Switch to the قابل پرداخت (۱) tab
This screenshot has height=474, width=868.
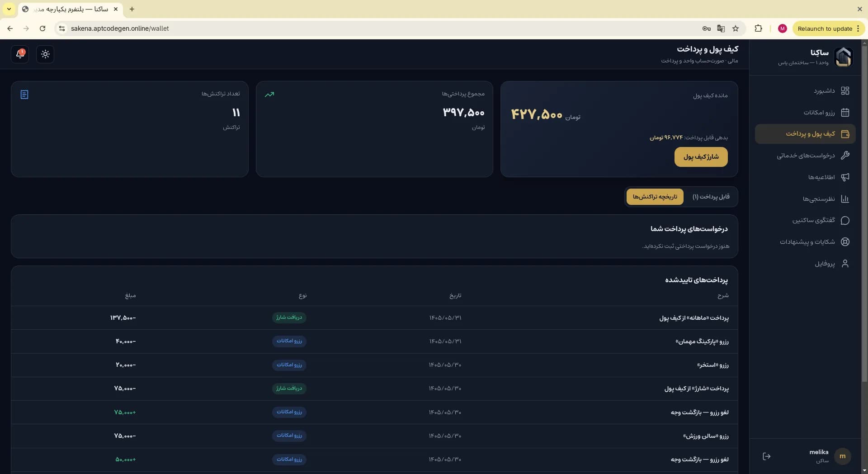tap(711, 197)
